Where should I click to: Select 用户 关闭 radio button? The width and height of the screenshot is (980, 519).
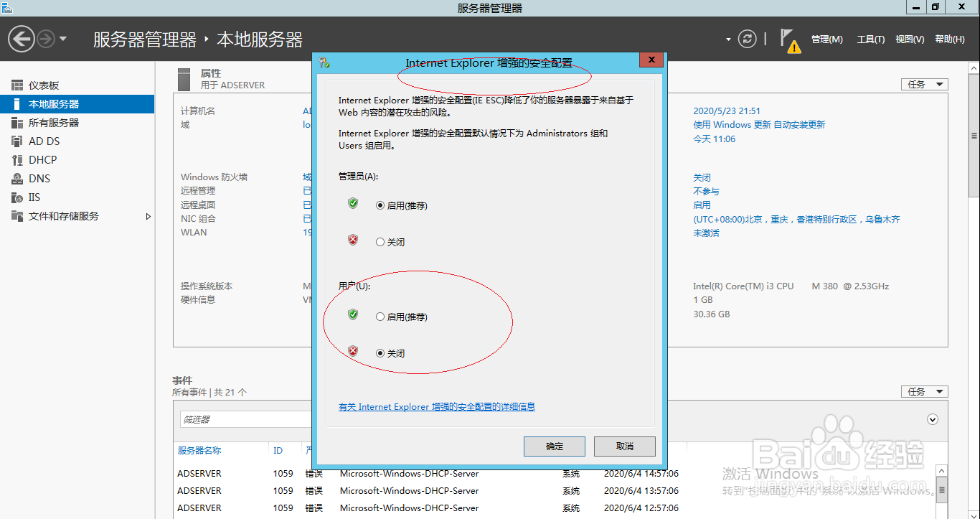pos(380,353)
